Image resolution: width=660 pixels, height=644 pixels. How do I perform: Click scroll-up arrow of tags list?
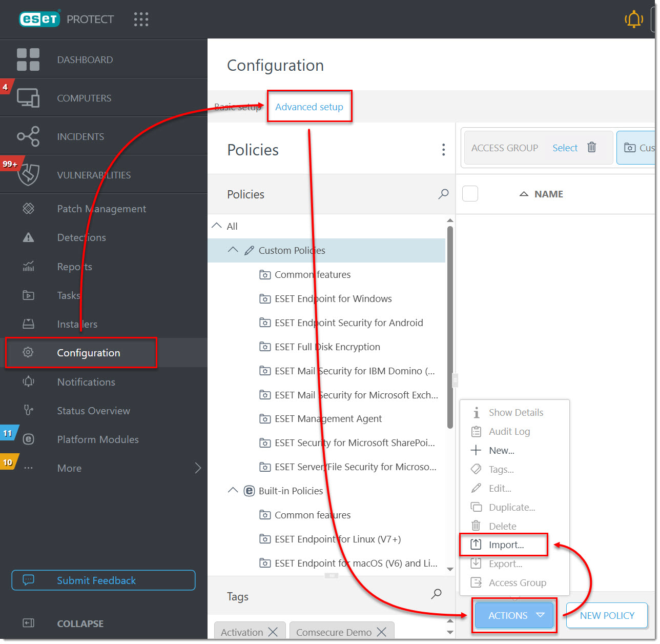(450, 621)
